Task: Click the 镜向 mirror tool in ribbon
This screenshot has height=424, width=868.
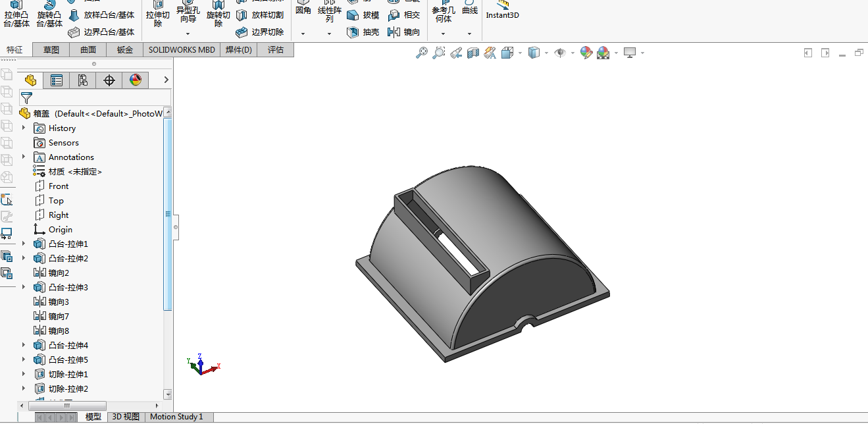Action: coord(404,32)
